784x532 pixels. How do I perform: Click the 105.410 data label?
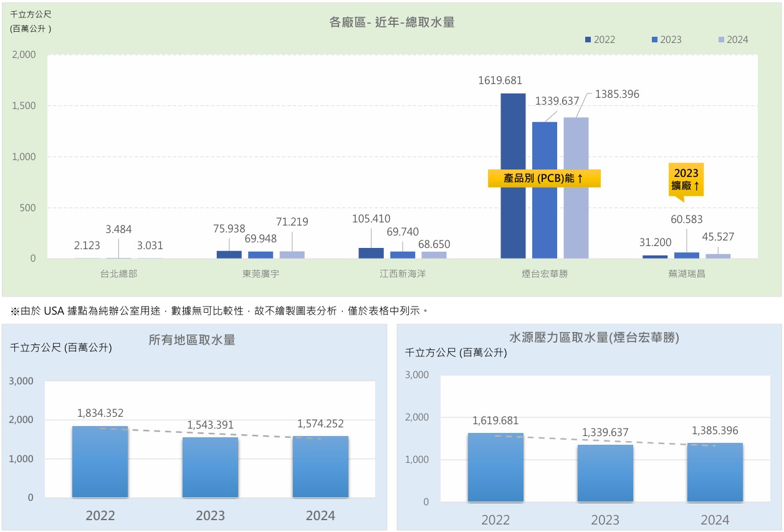pos(371,219)
